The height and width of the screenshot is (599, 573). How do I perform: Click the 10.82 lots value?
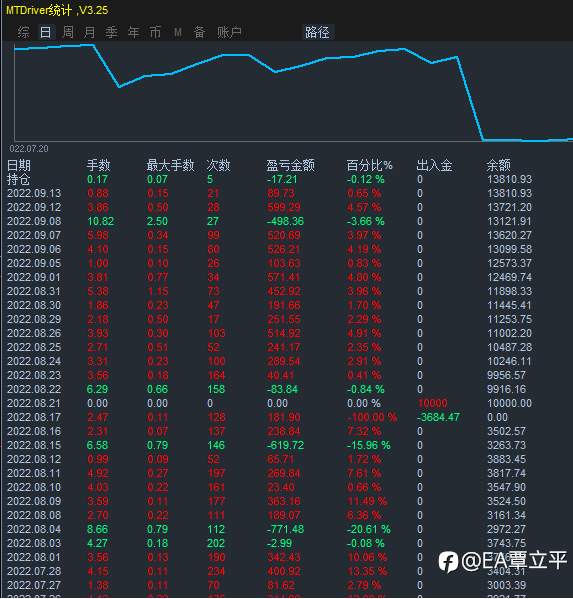click(x=100, y=222)
